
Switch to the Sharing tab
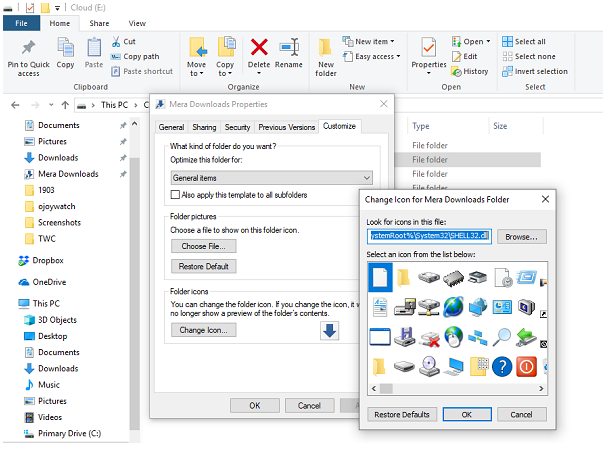pyautogui.click(x=204, y=127)
